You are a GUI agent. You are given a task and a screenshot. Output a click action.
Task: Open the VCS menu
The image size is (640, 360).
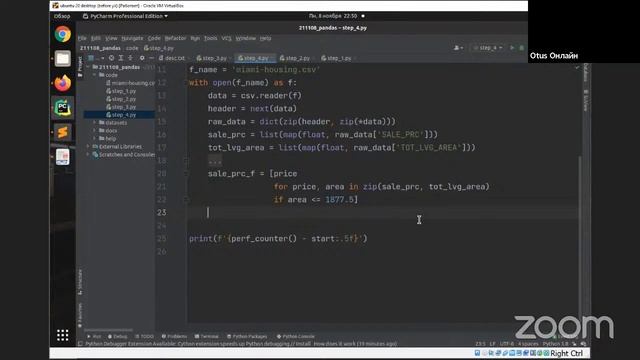[227, 38]
